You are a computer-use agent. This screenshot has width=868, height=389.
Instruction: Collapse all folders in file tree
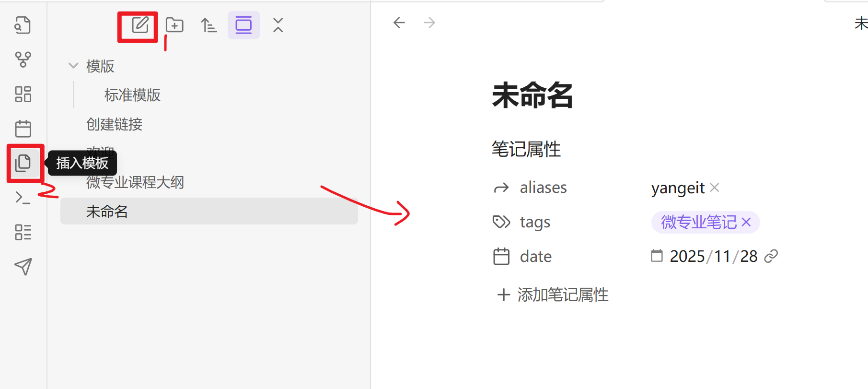[278, 25]
